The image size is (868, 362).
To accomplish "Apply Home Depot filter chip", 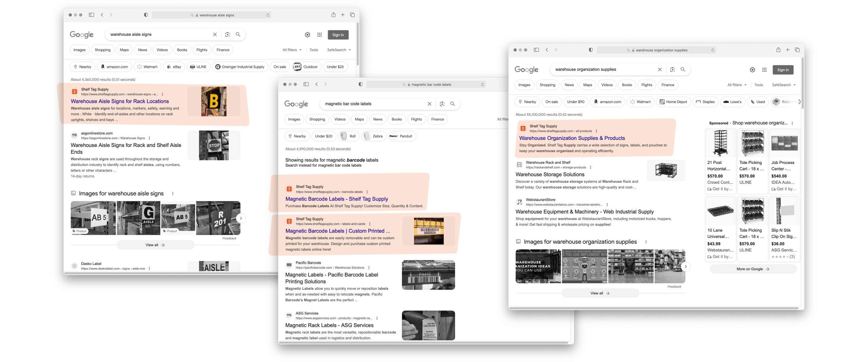I will click(673, 102).
